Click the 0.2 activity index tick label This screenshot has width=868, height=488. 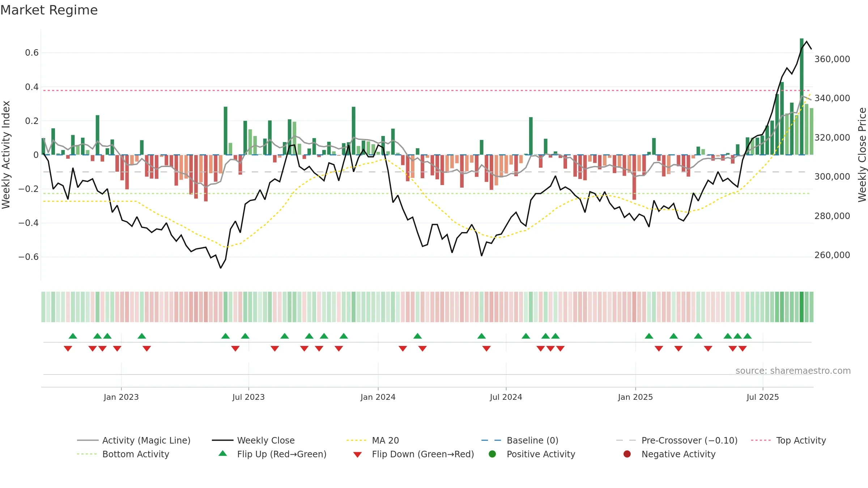pos(32,121)
